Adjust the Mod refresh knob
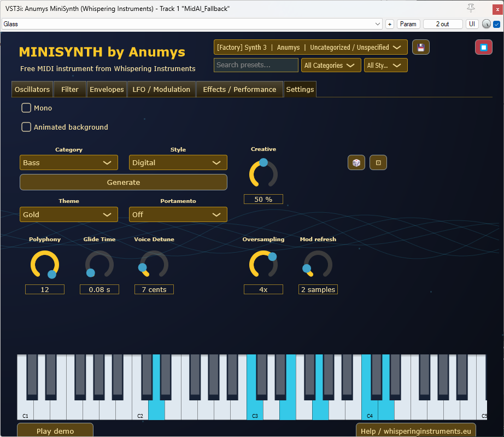 click(x=318, y=265)
